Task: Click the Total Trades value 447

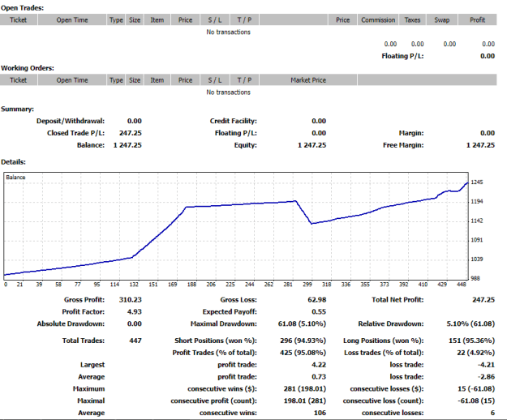Action: coord(135,341)
